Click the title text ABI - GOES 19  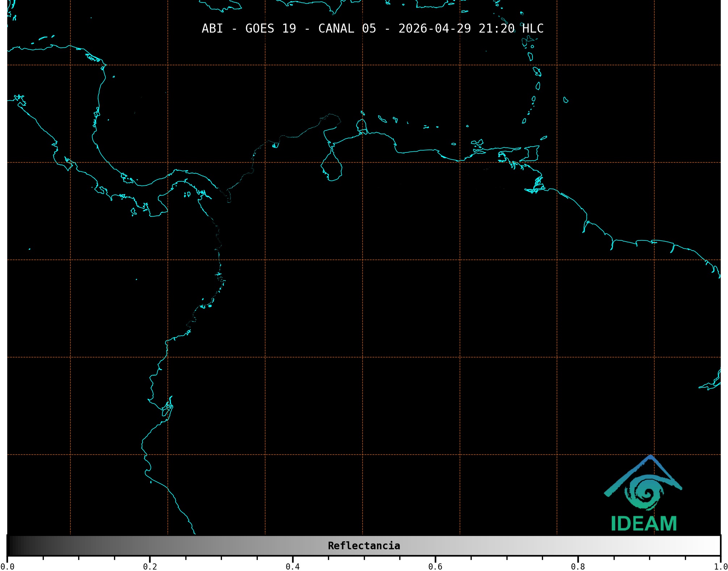(249, 29)
